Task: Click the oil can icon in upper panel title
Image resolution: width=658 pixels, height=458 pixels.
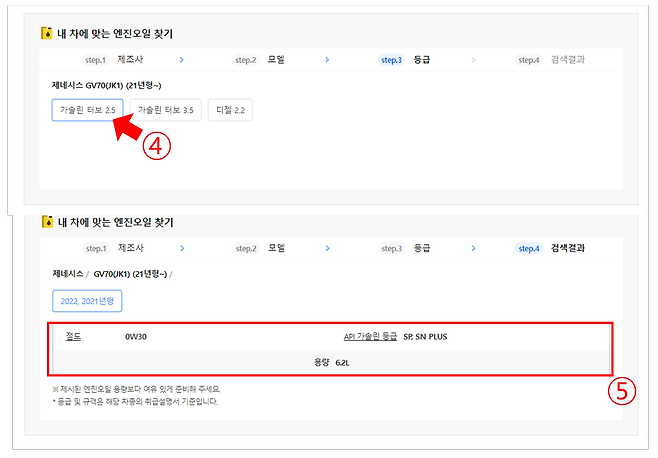Action: 47,33
